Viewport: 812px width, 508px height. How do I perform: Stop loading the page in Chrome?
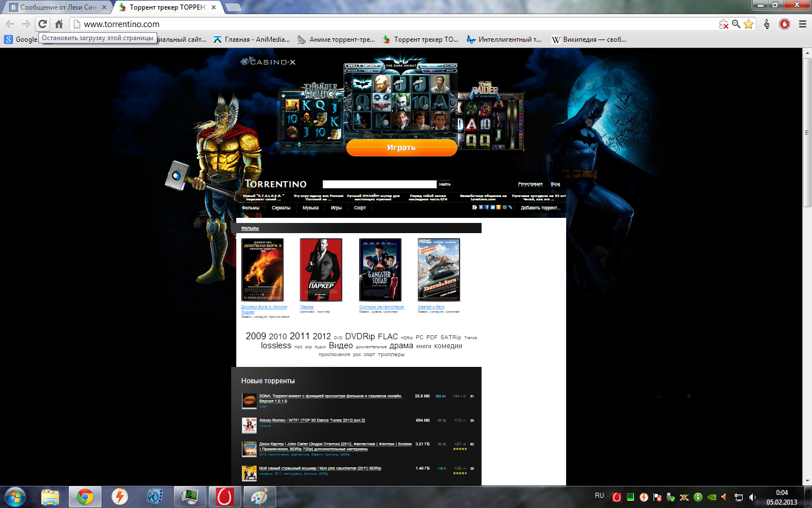[x=42, y=24]
